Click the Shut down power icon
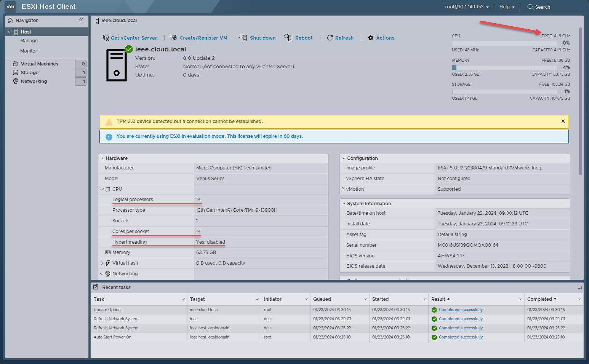This screenshot has height=364, width=589. (x=243, y=37)
